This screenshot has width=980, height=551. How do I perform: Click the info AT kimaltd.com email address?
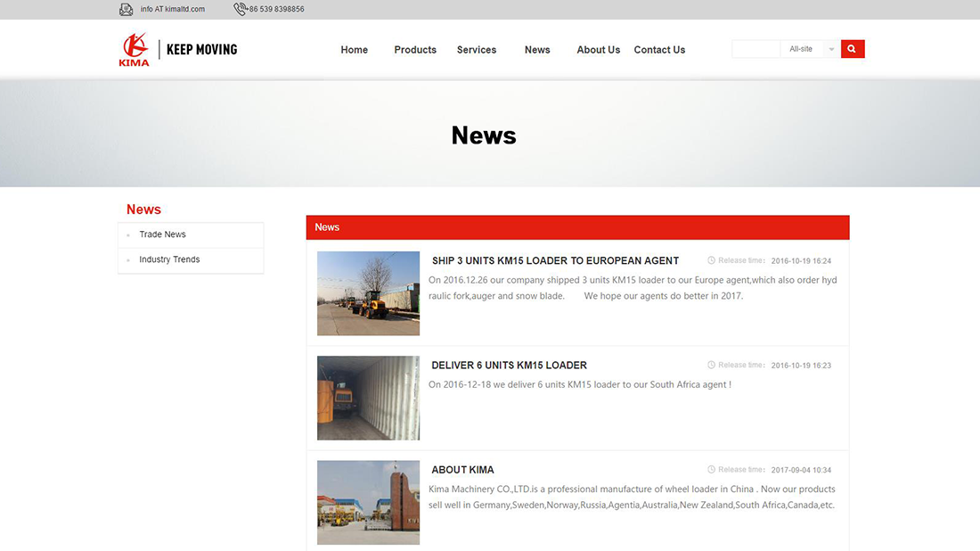point(173,10)
